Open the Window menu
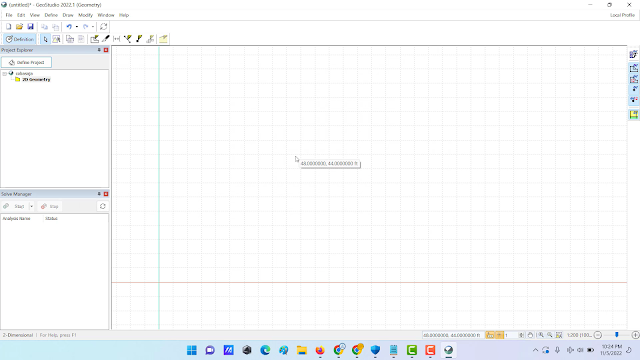 [x=106, y=15]
